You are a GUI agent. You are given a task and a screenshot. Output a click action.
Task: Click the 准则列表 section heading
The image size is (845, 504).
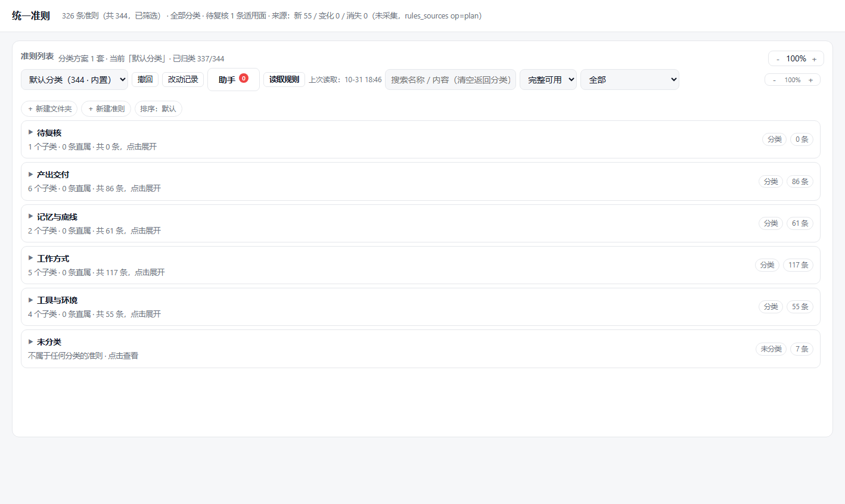click(37, 56)
